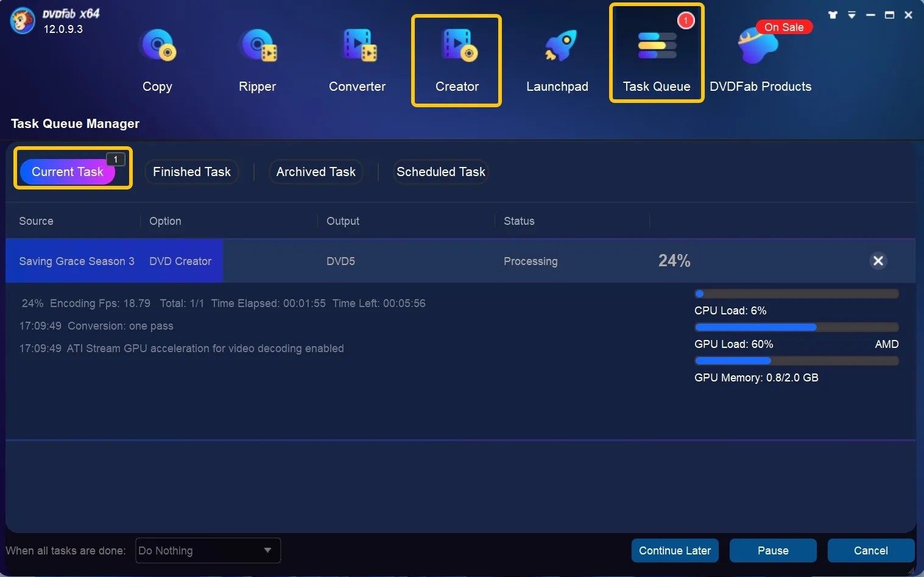This screenshot has width=924, height=577.
Task: Click the When all tasks are done label
Action: point(66,551)
